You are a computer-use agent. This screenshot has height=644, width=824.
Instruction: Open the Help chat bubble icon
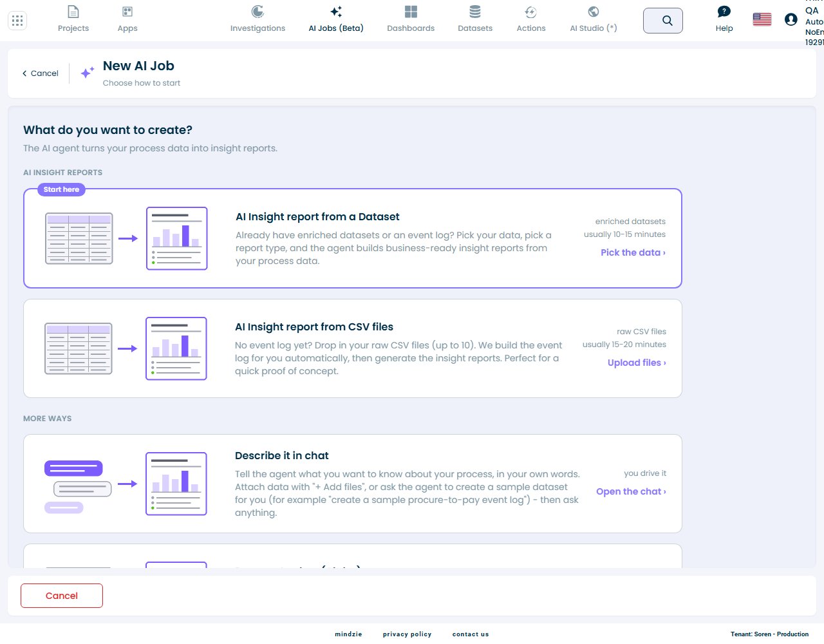(724, 12)
